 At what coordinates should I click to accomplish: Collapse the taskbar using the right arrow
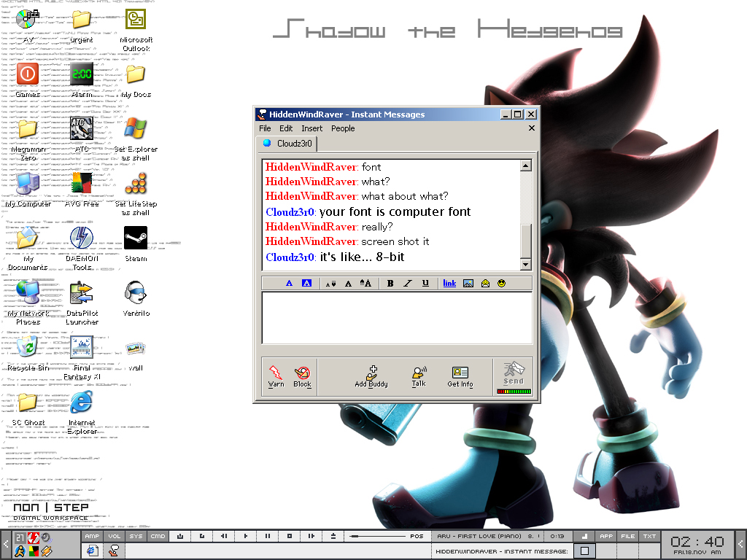click(740, 544)
